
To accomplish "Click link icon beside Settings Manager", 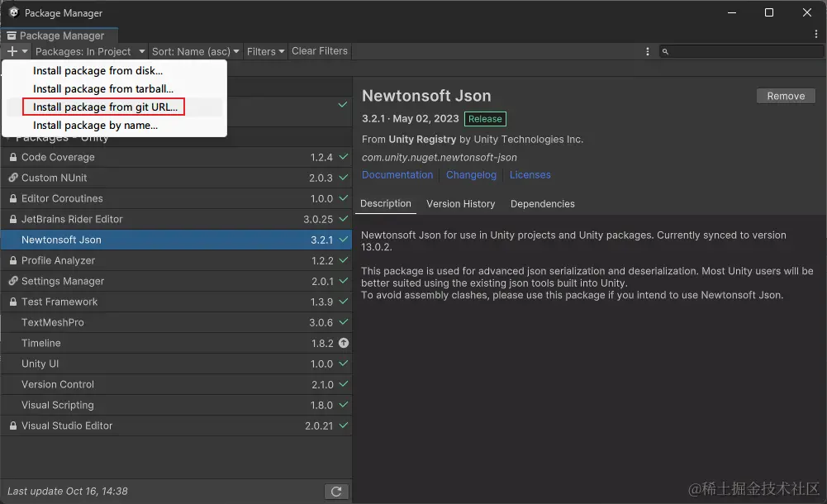I will 13,281.
